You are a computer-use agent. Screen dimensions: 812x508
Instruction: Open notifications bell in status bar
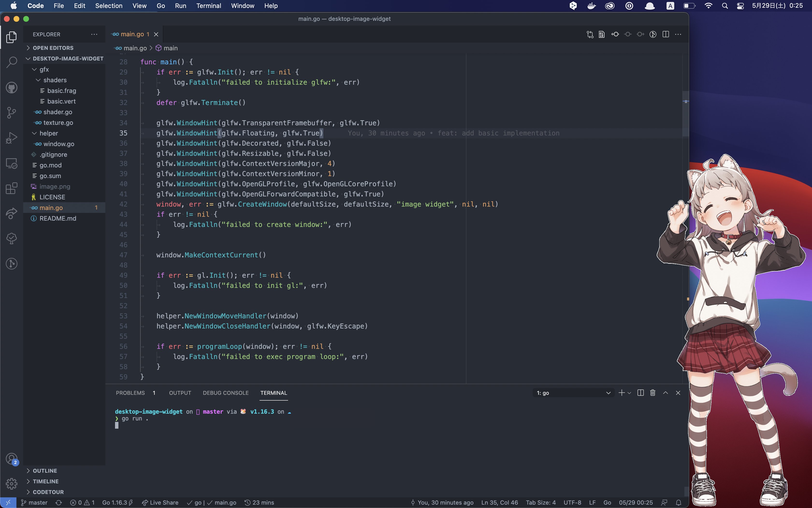(678, 503)
